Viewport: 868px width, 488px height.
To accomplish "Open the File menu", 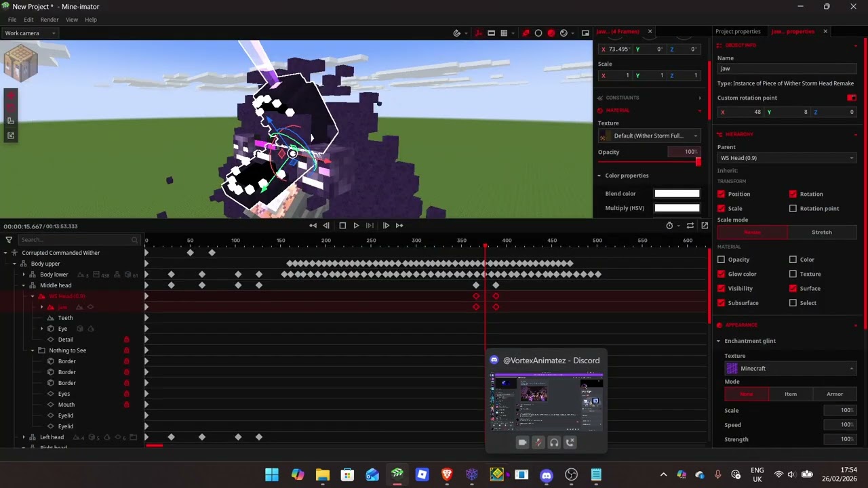I will 12,20.
